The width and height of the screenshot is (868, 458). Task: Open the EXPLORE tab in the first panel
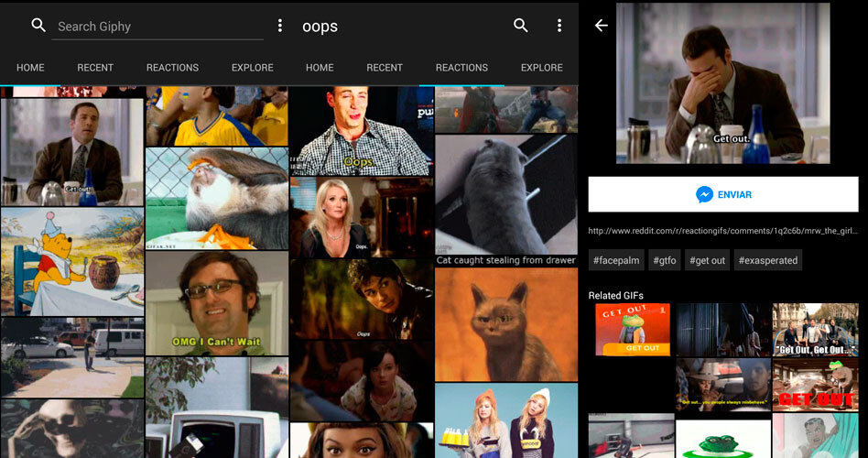(253, 68)
